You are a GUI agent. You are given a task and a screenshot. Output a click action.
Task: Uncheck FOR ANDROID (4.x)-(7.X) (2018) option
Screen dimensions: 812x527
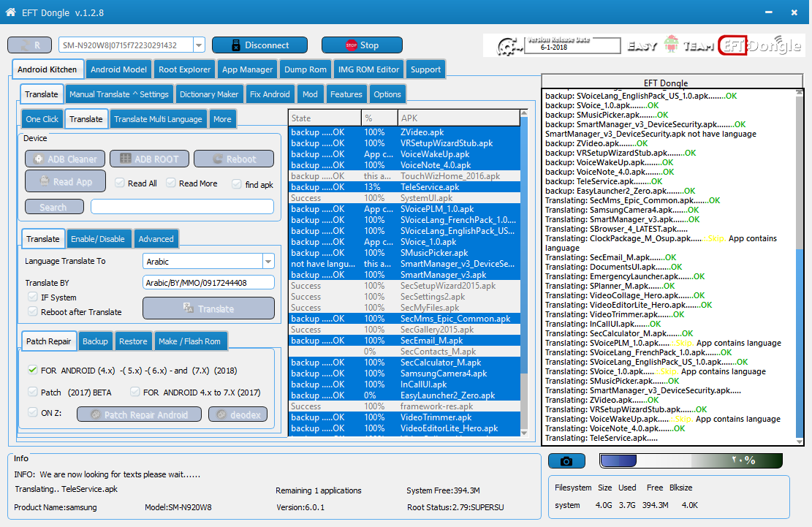(33, 370)
